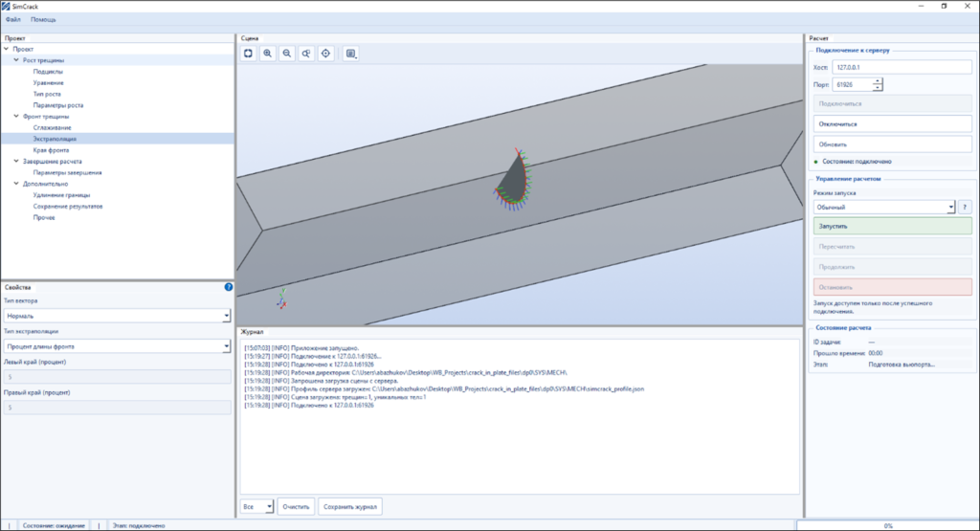Click the Расчет panel tab title
The width and height of the screenshot is (980, 531).
pyautogui.click(x=818, y=38)
